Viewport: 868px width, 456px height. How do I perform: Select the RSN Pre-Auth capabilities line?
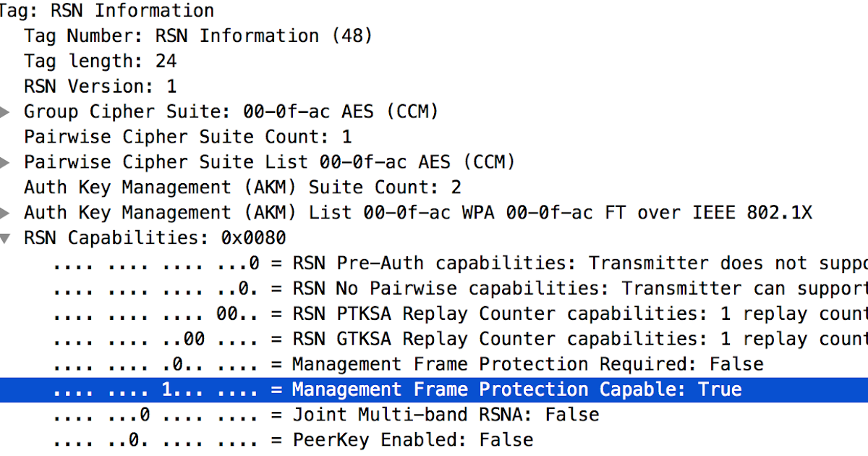click(x=506, y=263)
